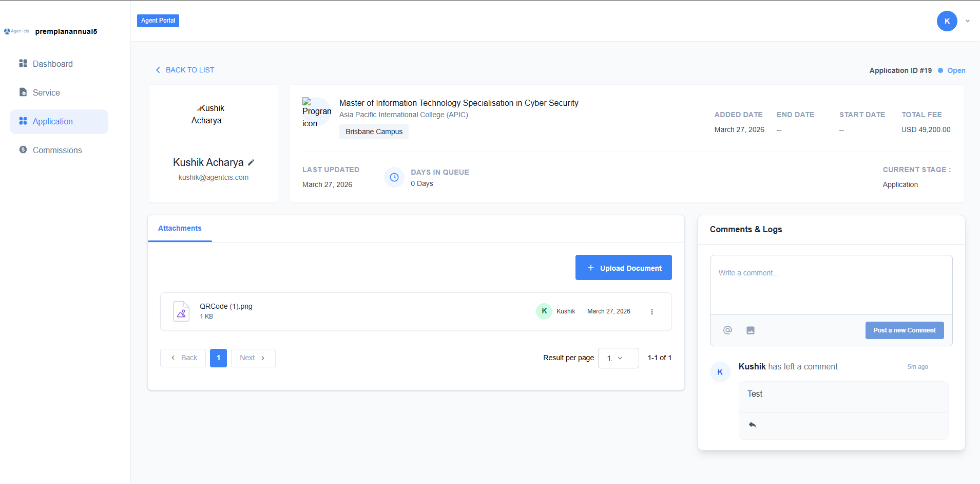Edit Kushik Acharya name pencil icon
Image resolution: width=980 pixels, height=484 pixels.
pos(251,162)
